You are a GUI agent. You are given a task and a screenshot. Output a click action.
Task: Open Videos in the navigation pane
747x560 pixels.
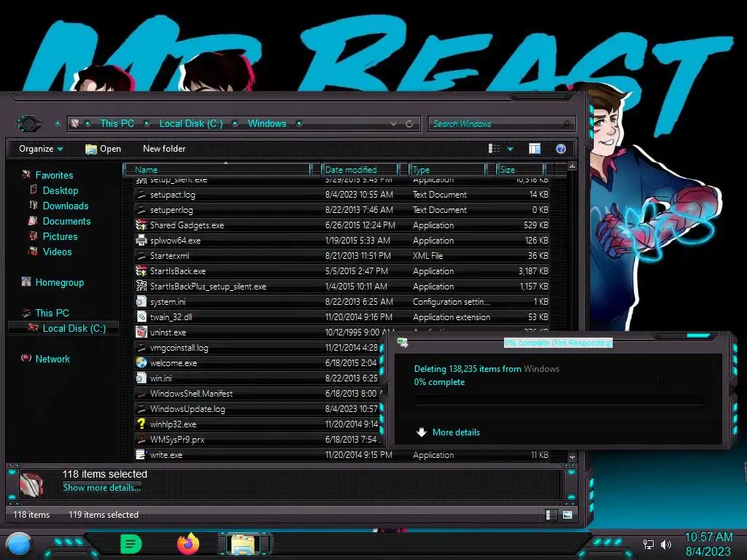pos(57,252)
